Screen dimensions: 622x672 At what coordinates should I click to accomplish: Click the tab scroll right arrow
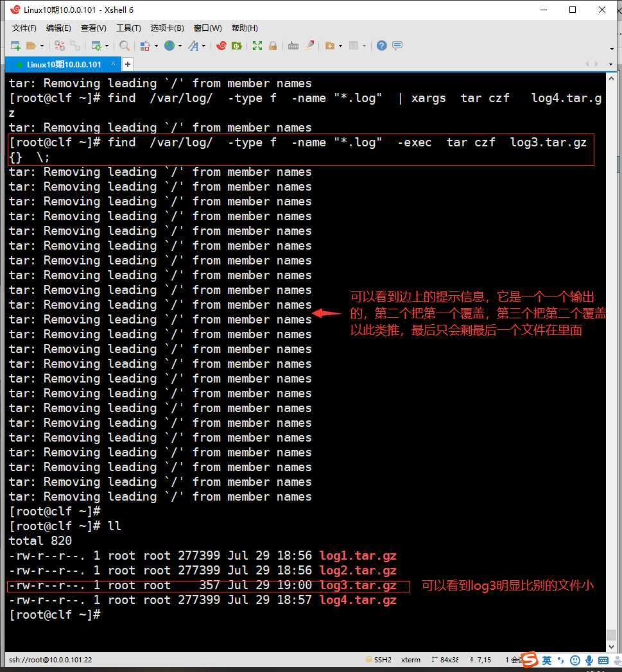(596, 64)
